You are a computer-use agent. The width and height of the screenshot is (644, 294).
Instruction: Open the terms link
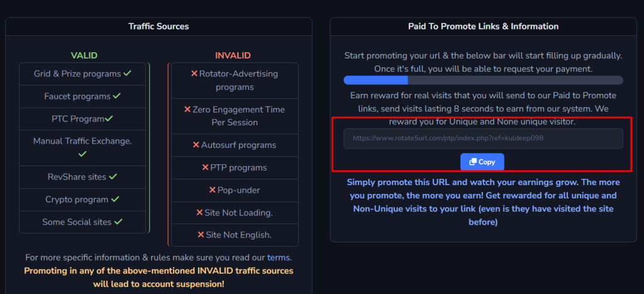(279, 257)
